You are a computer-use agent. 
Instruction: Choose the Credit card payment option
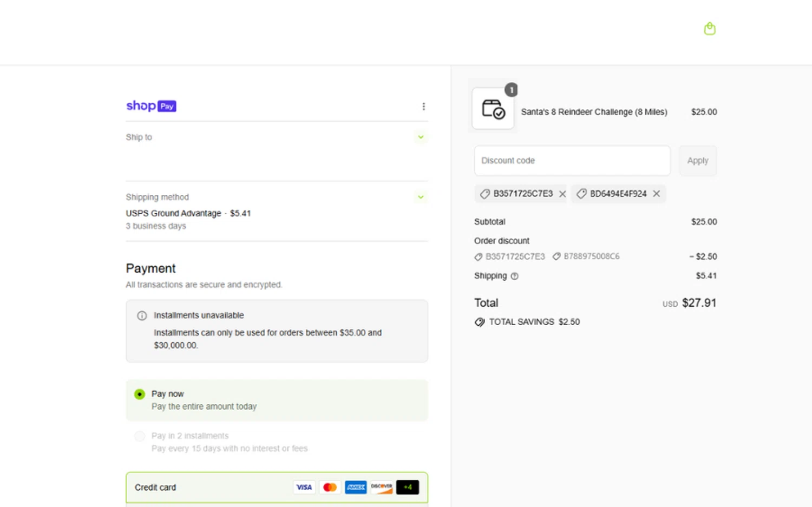(x=277, y=488)
